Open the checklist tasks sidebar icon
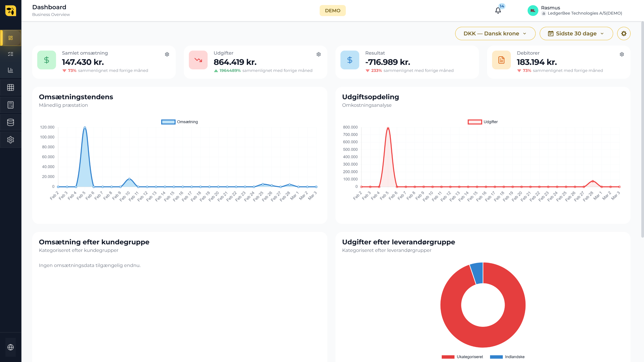This screenshot has height=362, width=644. pyautogui.click(x=11, y=54)
